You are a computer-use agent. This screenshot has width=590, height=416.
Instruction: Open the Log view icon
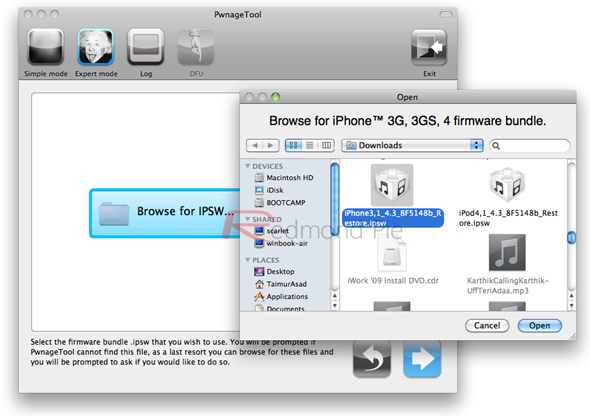146,47
